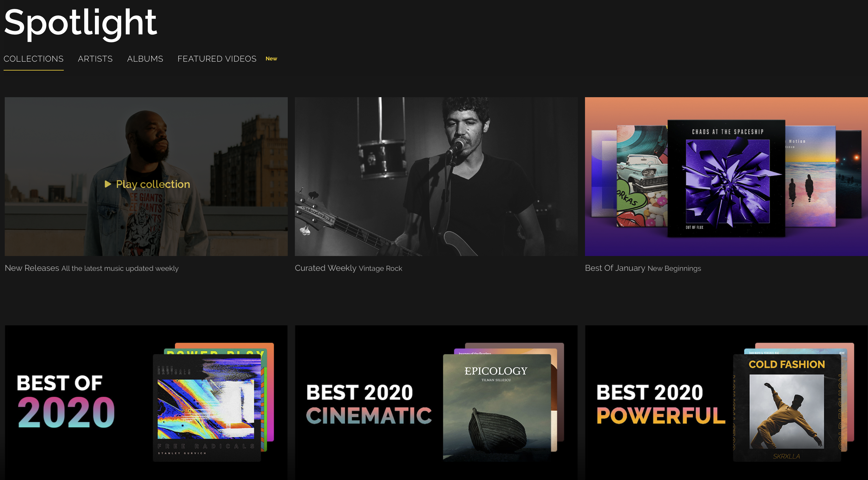868x480 pixels.
Task: Click the Free Radicals album cover
Action: pos(206,408)
